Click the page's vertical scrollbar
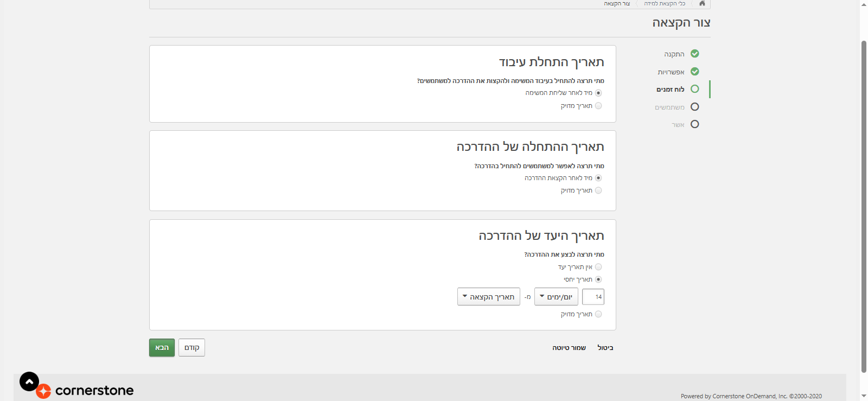 pos(864,206)
